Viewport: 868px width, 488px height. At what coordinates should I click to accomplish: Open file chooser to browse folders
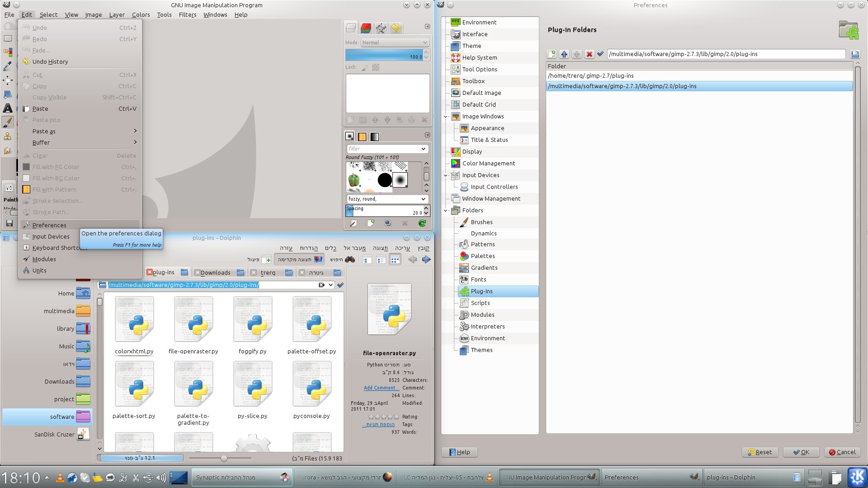(x=855, y=54)
